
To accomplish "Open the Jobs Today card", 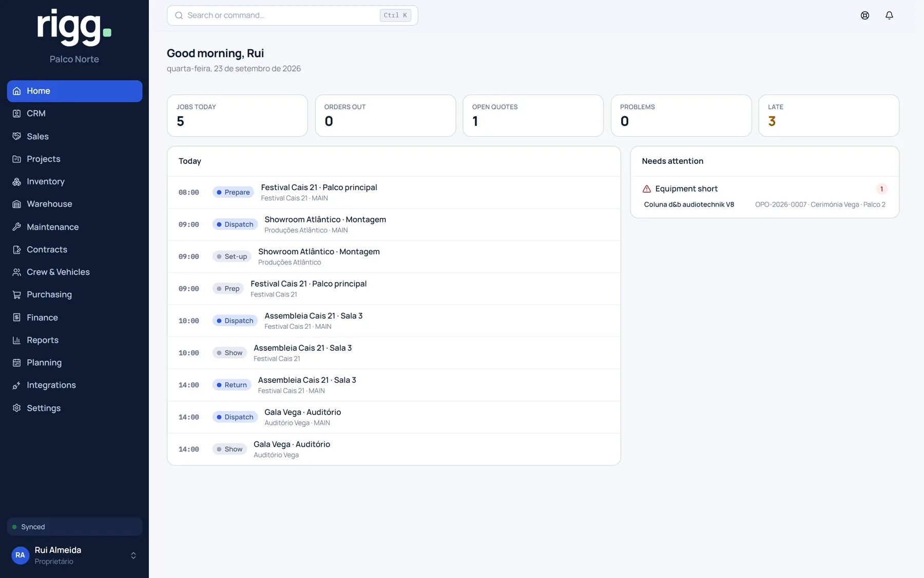I will point(237,116).
